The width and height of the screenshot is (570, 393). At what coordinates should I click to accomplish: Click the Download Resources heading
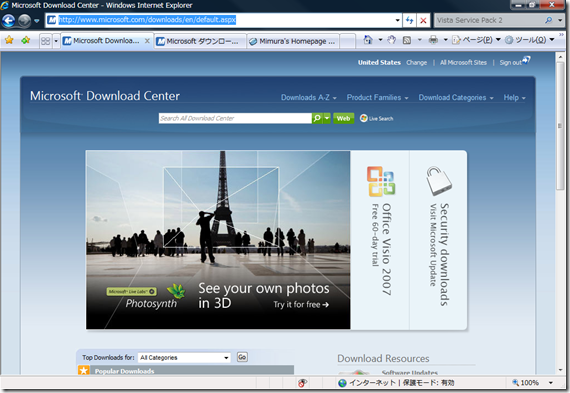click(383, 358)
